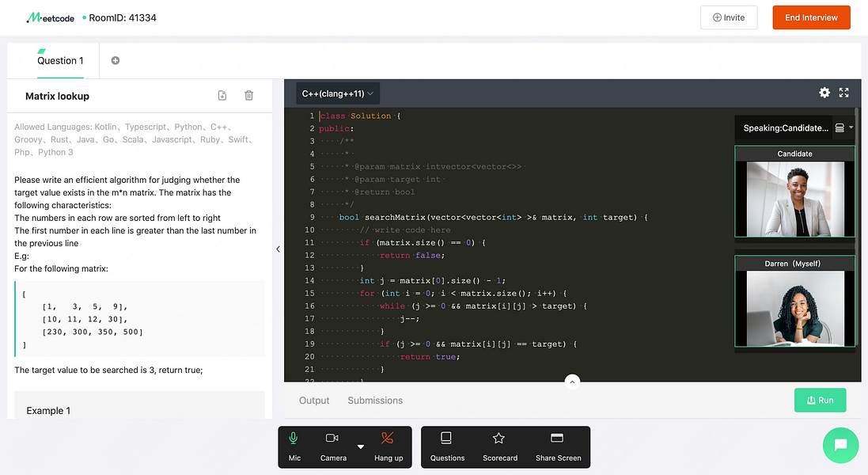Click the Example 1 heading
868x475 pixels.
click(x=48, y=411)
